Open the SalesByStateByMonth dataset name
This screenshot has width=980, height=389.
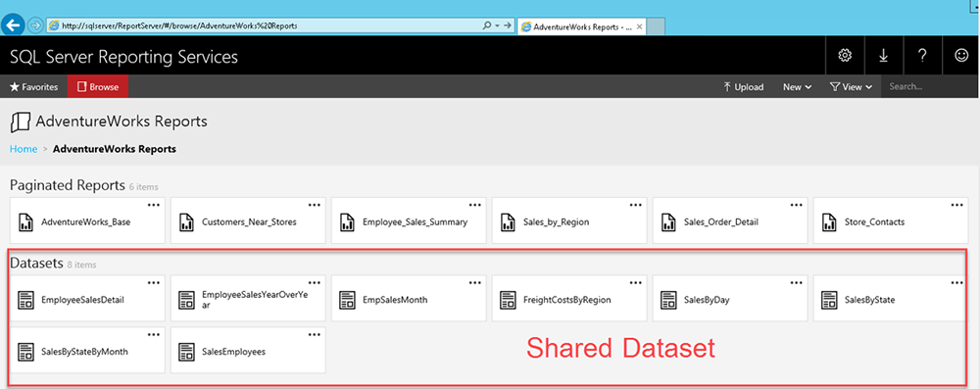[x=84, y=352]
